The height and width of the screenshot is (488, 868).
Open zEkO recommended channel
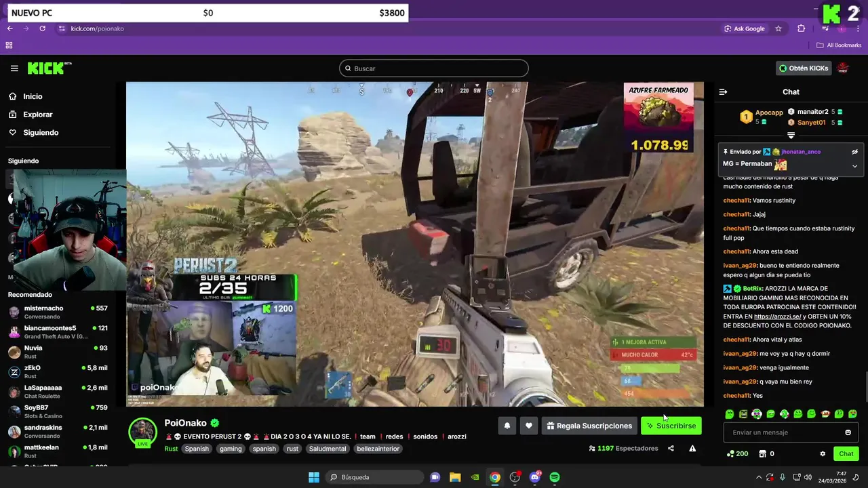58,371
